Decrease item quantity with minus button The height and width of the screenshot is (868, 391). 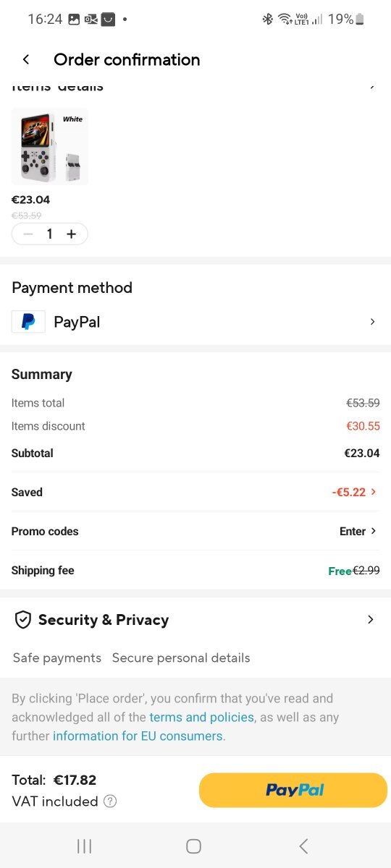pyautogui.click(x=28, y=234)
